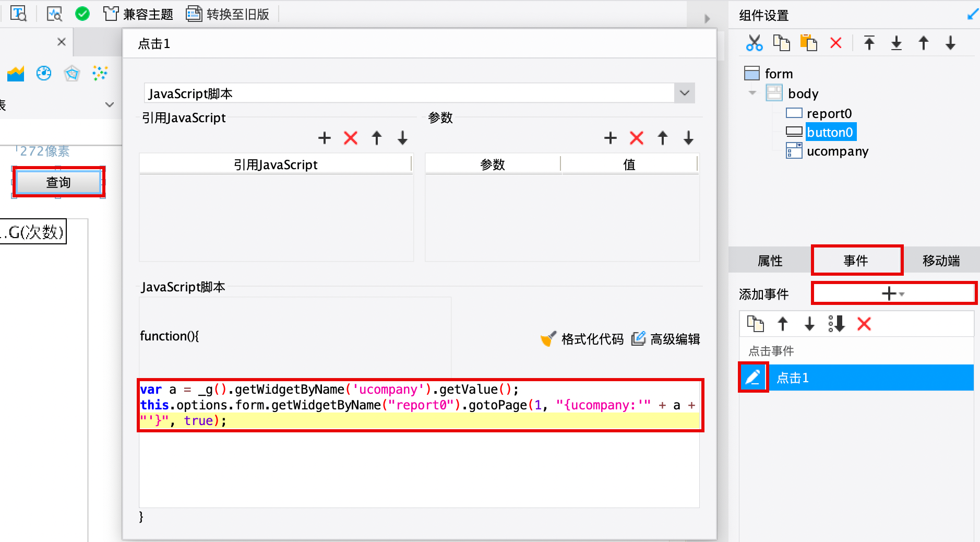Click the 兼容主题 toolbar button
The width and height of the screenshot is (980, 542).
pyautogui.click(x=138, y=14)
